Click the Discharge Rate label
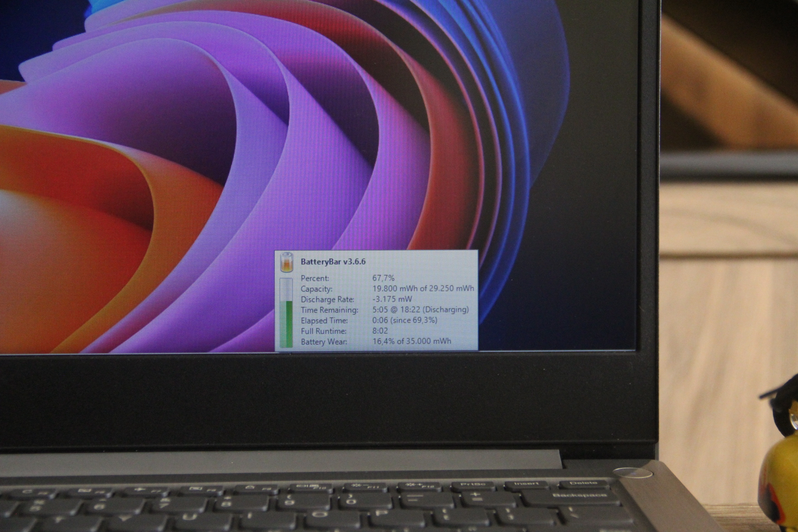Image resolution: width=798 pixels, height=532 pixels. [x=328, y=299]
